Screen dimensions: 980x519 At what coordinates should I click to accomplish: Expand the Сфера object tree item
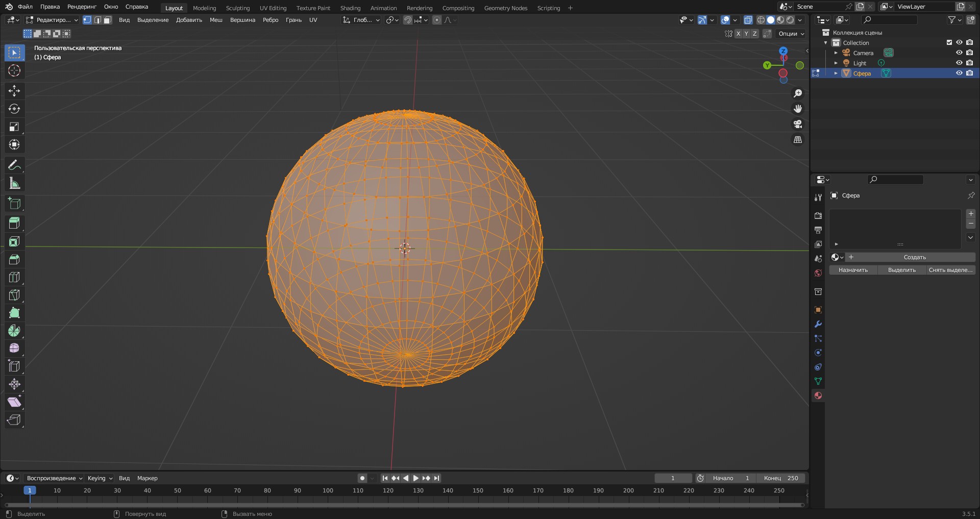click(836, 73)
